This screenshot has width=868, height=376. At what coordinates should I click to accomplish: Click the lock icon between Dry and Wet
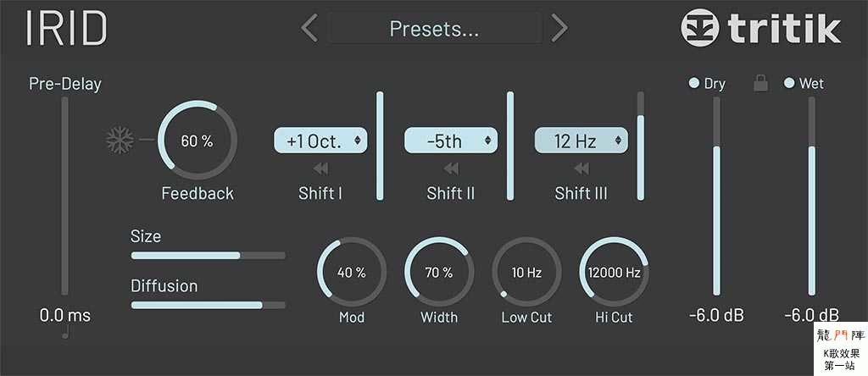click(760, 83)
